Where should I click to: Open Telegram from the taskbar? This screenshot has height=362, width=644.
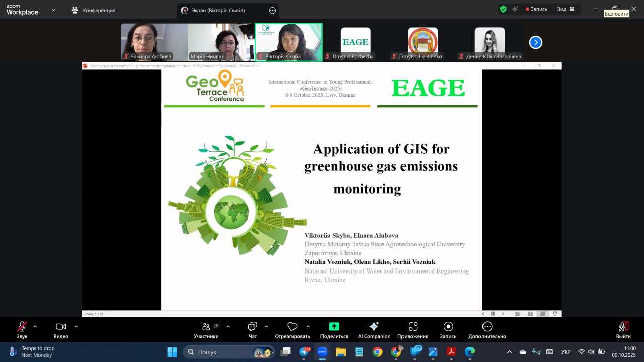(x=304, y=352)
